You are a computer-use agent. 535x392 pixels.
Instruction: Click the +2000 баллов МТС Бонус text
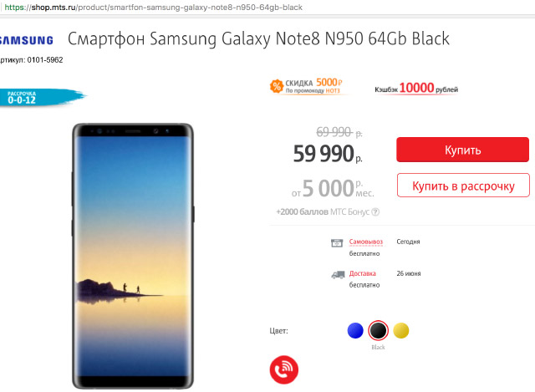pyautogui.click(x=323, y=211)
